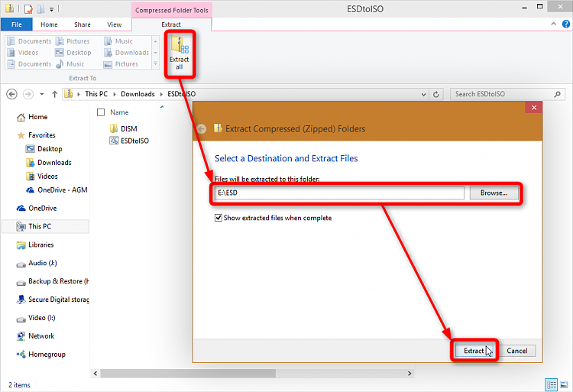This screenshot has width=573, height=392.
Task: Click This PC in the address breadcrumb
Action: (96, 94)
